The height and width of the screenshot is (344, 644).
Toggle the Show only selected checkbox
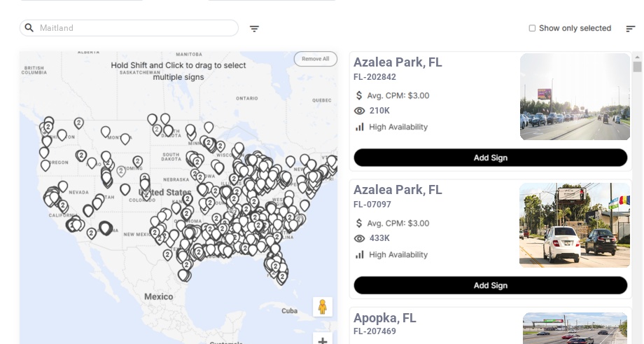coord(532,29)
